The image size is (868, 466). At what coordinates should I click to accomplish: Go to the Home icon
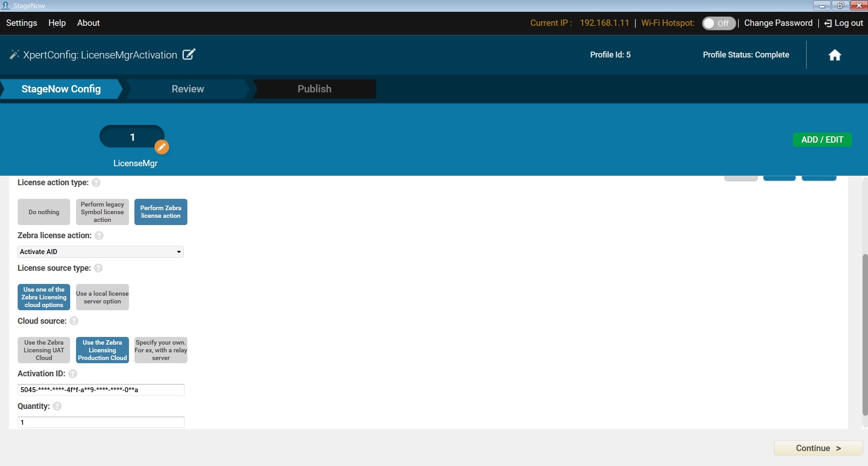(x=835, y=55)
